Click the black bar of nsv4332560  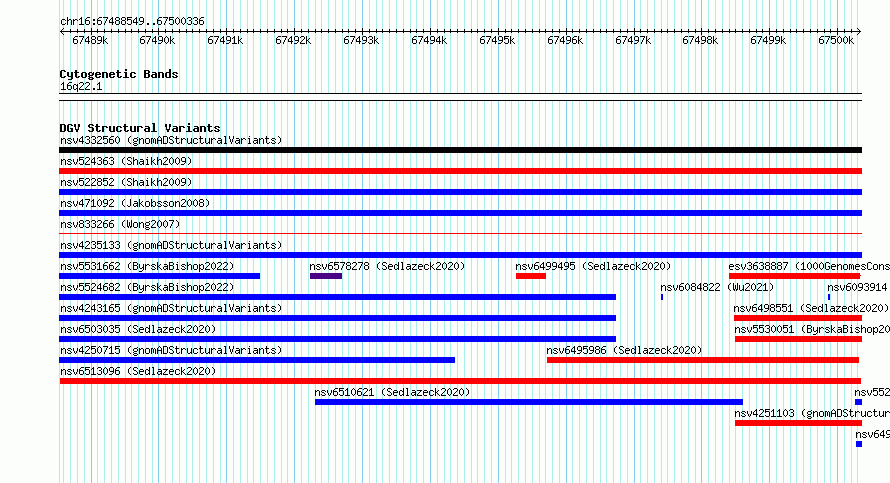[x=460, y=150]
